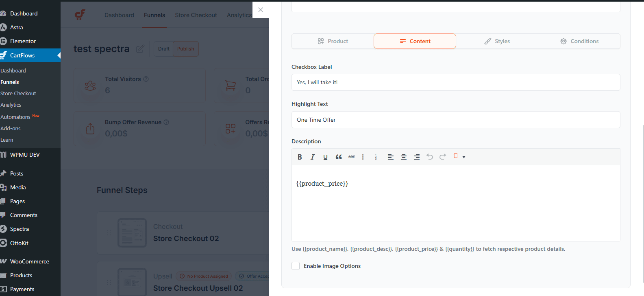The image size is (644, 296).
Task: Open Analytics submenu link in sidebar
Action: coord(11,105)
